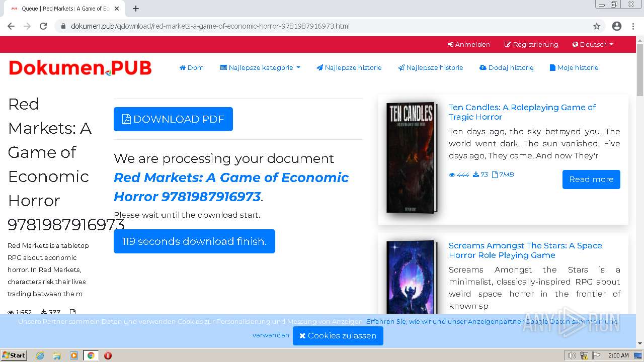The width and height of the screenshot is (644, 362).
Task: Expand the Deutsch language dropdown
Action: (593, 44)
